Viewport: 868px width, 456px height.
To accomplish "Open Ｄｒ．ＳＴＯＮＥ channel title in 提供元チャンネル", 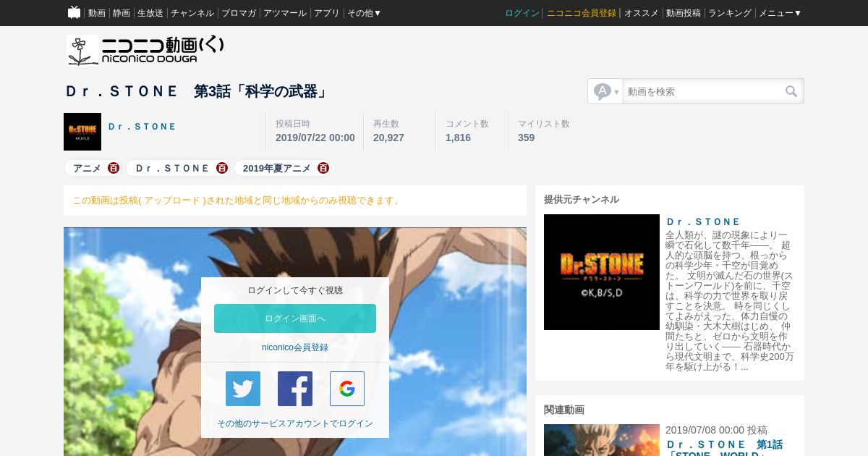I will point(704,221).
